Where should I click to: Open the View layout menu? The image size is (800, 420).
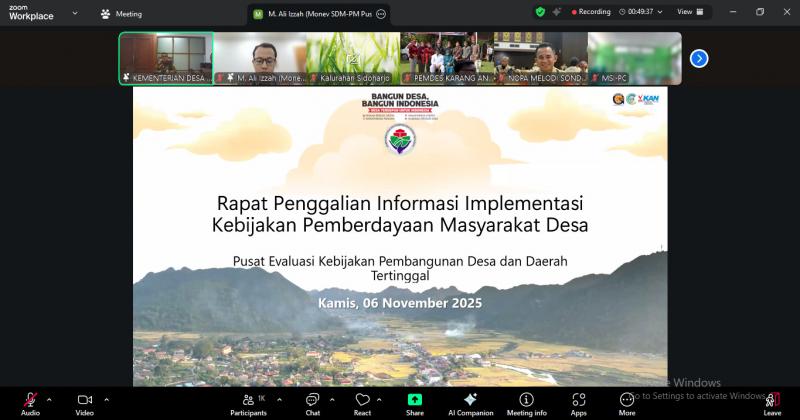pos(689,12)
